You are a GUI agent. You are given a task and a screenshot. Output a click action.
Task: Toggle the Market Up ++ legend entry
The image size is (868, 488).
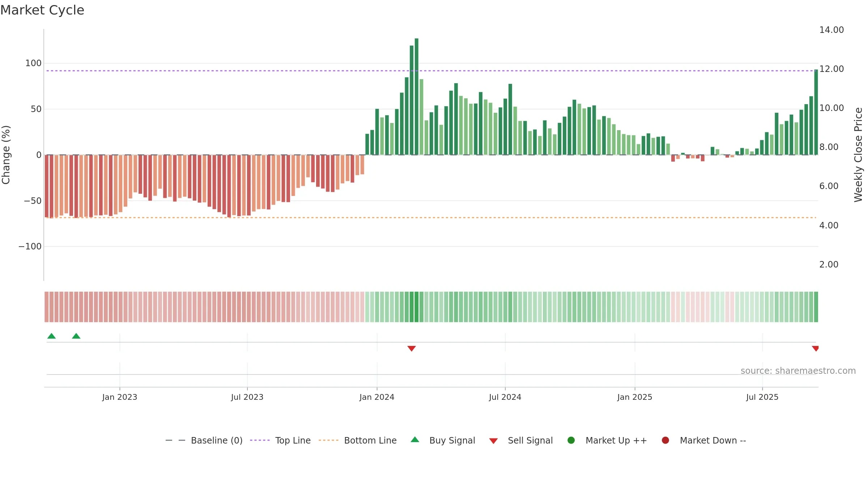(x=607, y=440)
